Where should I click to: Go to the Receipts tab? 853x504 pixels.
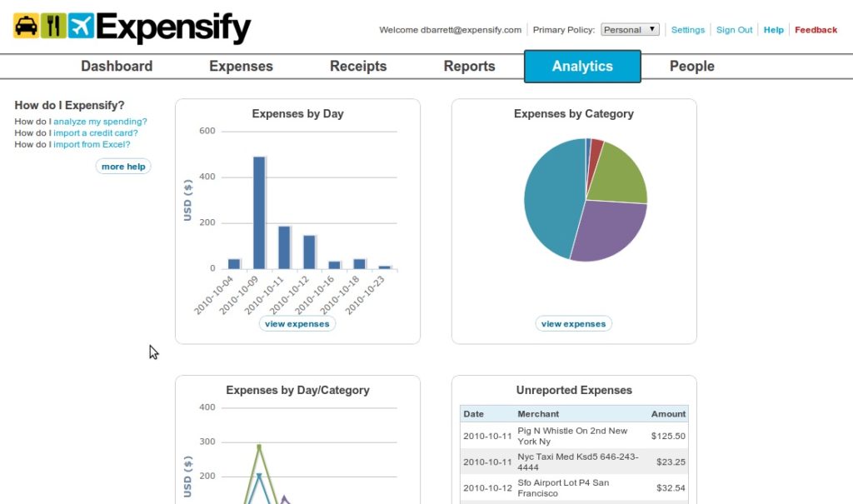(x=358, y=67)
